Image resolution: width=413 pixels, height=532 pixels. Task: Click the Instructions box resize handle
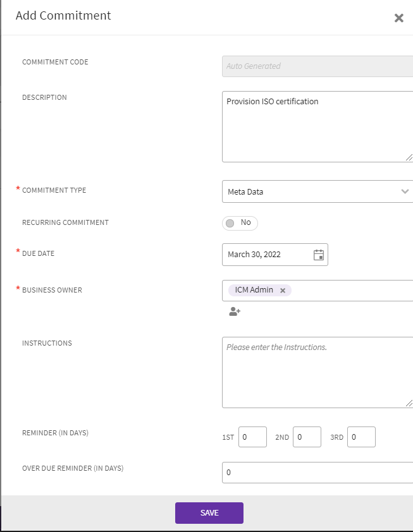409,403
